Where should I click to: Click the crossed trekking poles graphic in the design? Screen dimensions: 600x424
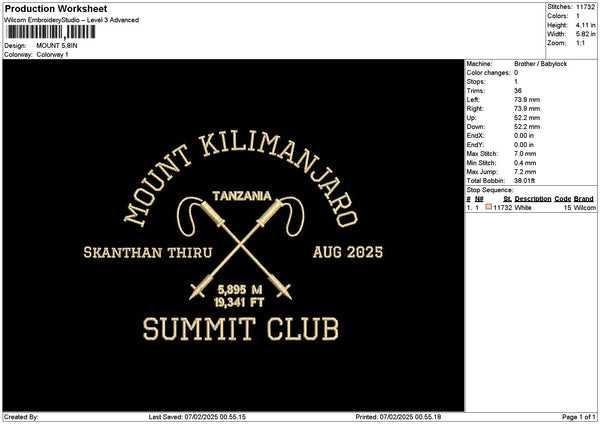coord(240,248)
